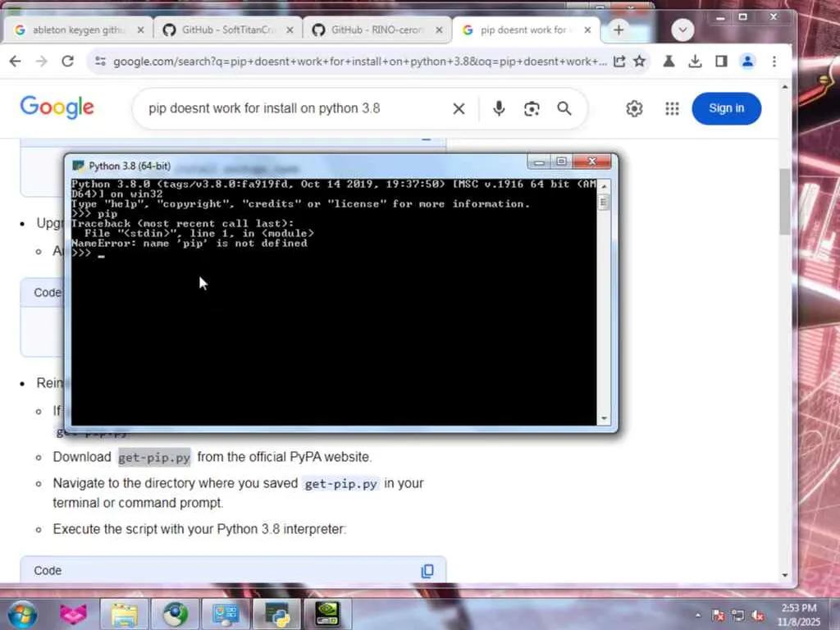Open the browser downloads panel
Viewport: 840px width, 630px height.
[695, 62]
